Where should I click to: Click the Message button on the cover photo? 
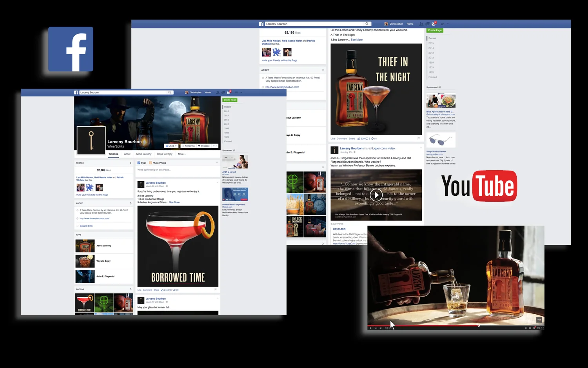204,146
